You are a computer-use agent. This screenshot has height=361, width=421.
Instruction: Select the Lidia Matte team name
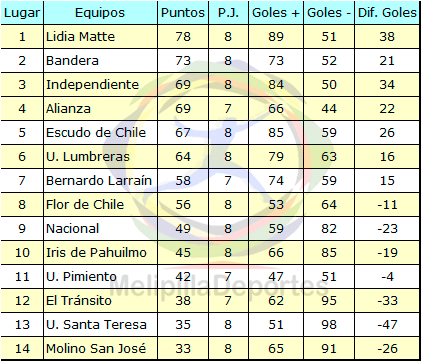pos(80,36)
